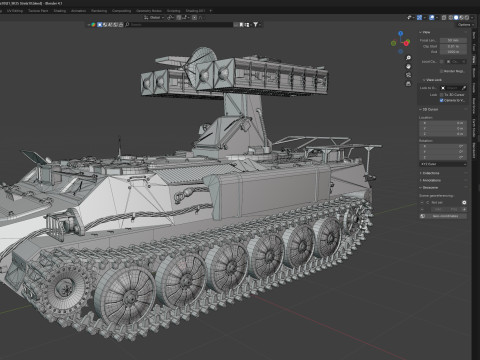The image size is (480, 360).
Task: Toggle the camera view icon
Action: point(408,75)
